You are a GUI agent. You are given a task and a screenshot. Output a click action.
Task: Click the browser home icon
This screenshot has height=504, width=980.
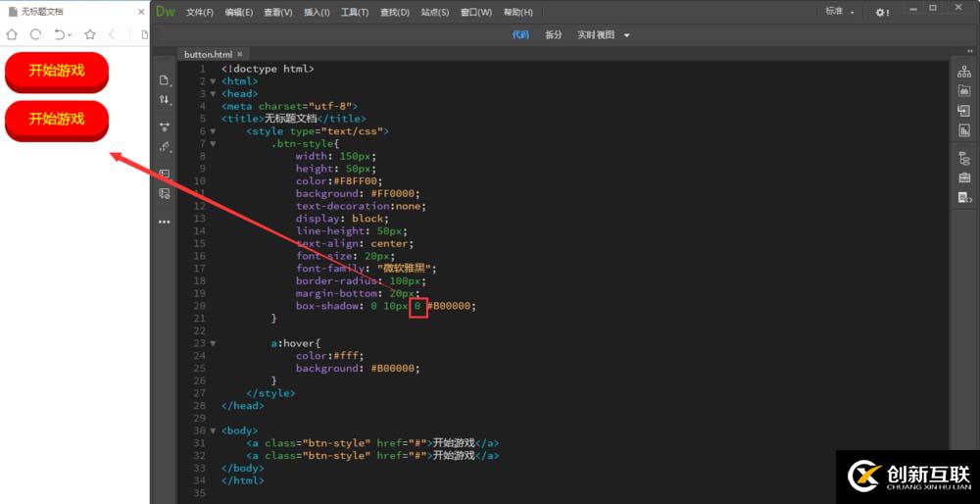(x=12, y=34)
